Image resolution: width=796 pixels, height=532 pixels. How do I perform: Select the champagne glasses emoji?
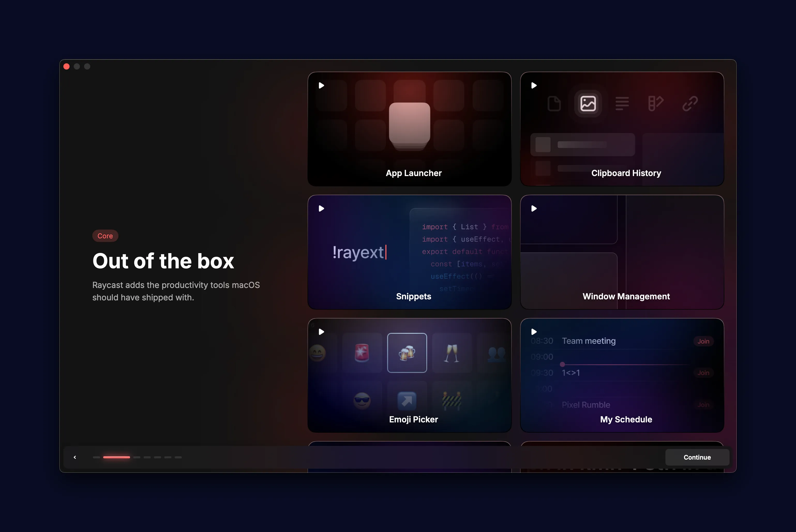pyautogui.click(x=452, y=353)
